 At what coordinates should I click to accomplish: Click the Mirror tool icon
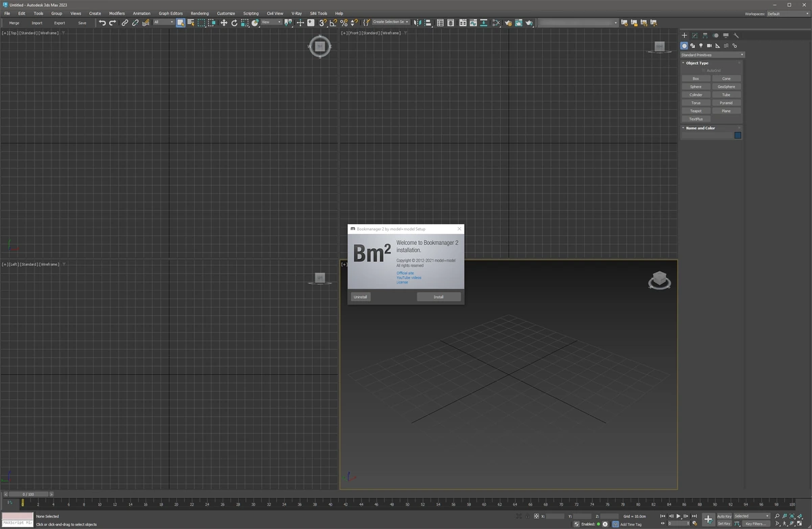click(418, 22)
